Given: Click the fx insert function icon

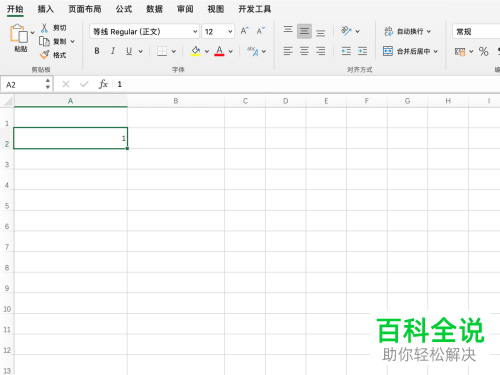Looking at the screenshot, I should click(103, 84).
